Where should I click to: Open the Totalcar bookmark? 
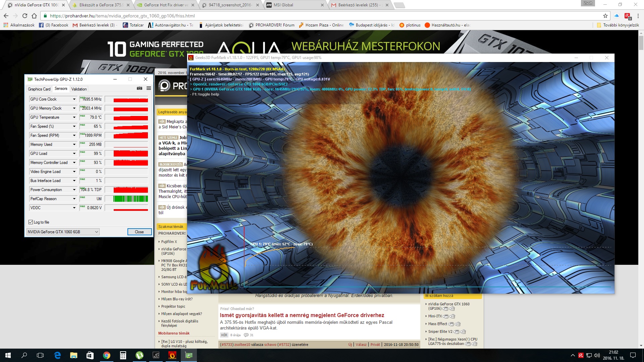[x=133, y=25]
